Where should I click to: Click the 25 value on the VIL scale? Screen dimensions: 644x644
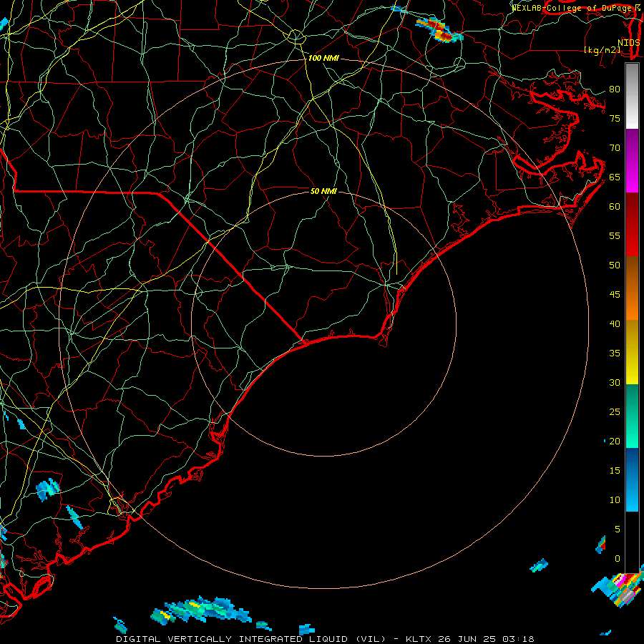tap(615, 412)
